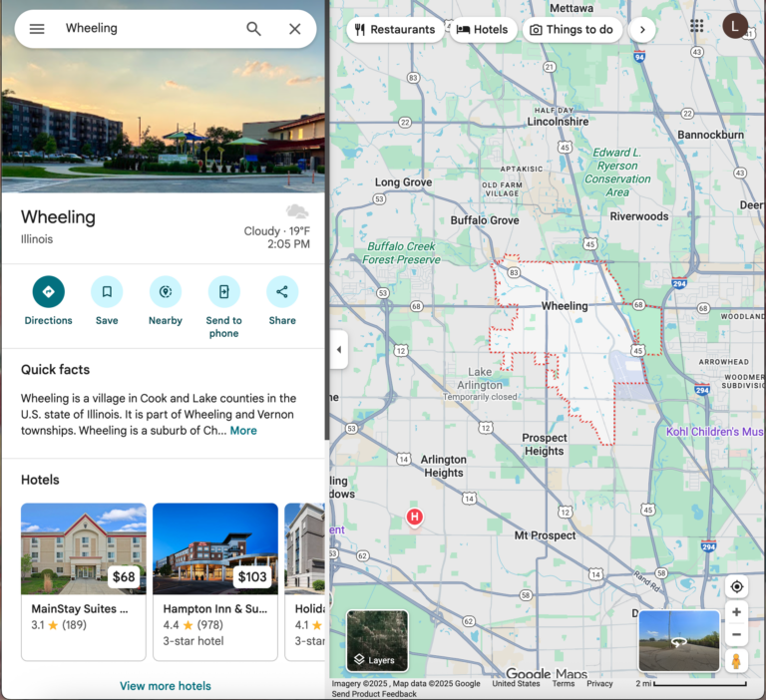The image size is (766, 700).
Task: Click the search magnifier icon
Action: [x=253, y=29]
